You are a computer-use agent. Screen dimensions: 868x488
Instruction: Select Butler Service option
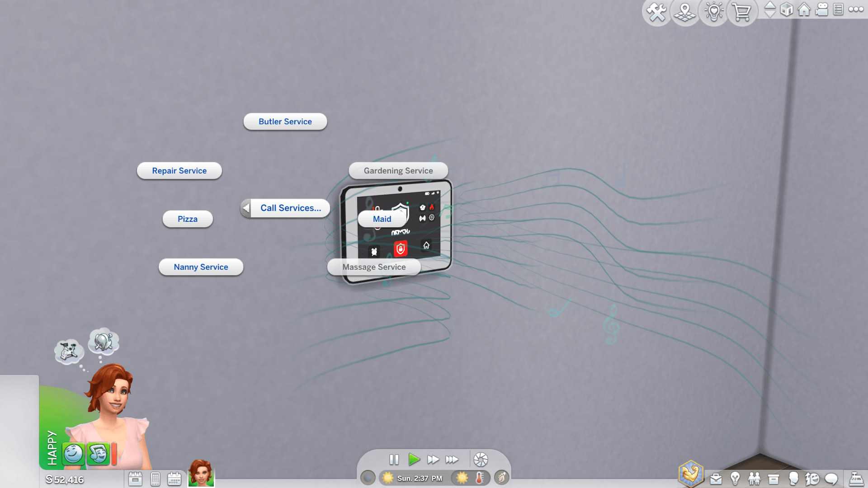(285, 122)
